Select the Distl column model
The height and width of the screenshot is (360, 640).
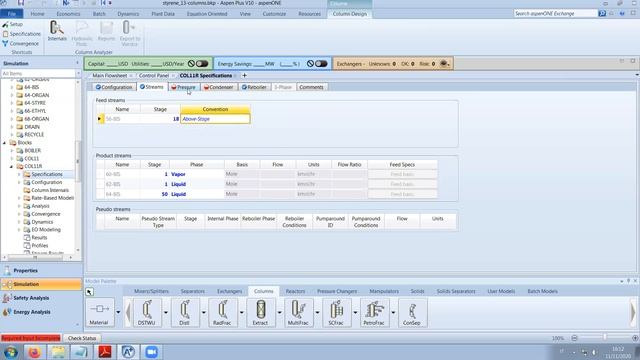click(184, 313)
